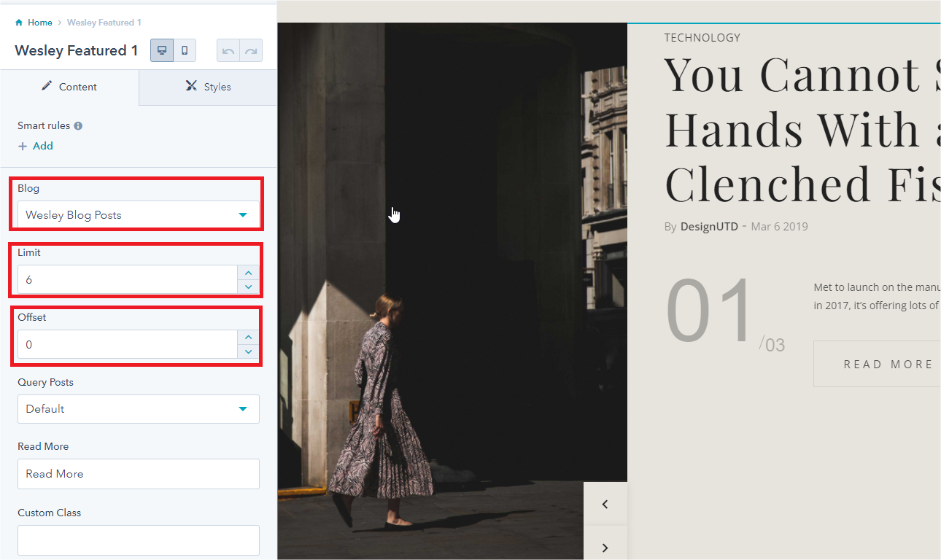Click the Home breadcrumb house icon

[x=19, y=23]
